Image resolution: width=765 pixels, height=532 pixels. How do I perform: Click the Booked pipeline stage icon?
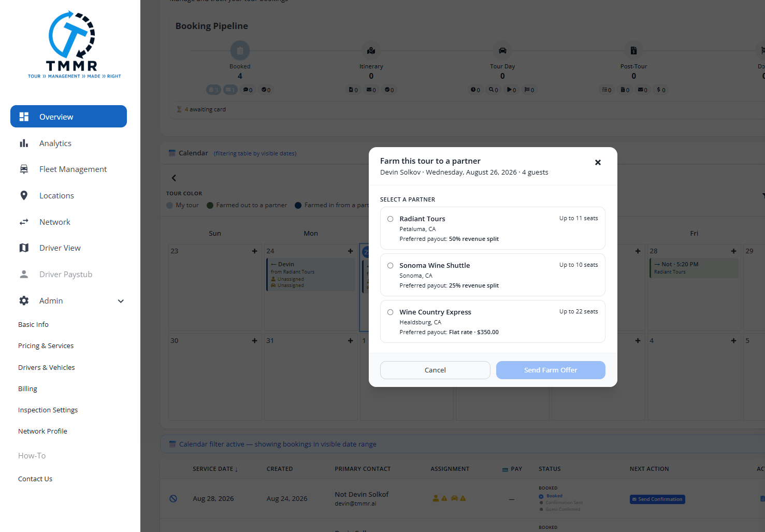pyautogui.click(x=240, y=51)
